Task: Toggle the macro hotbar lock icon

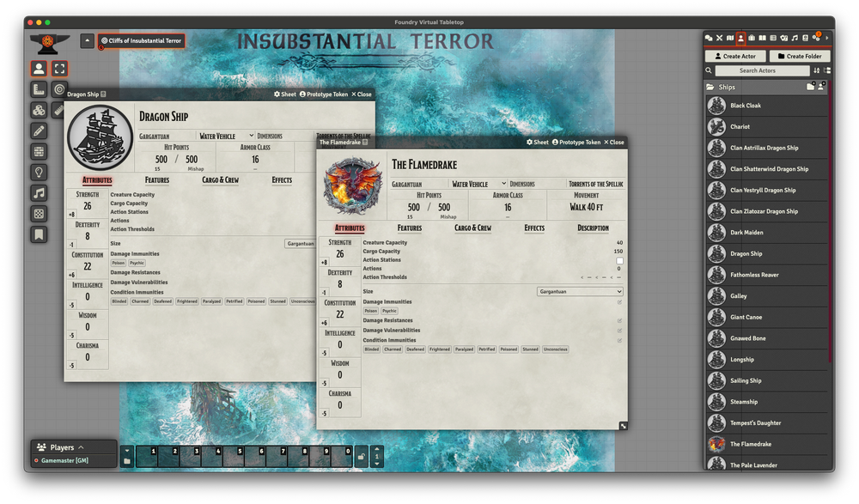Action: (x=362, y=456)
